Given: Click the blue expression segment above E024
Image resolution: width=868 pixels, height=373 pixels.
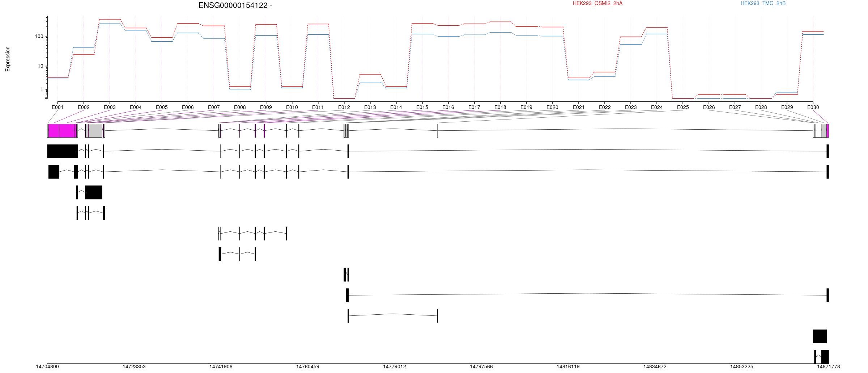Looking at the screenshot, I should click(657, 34).
